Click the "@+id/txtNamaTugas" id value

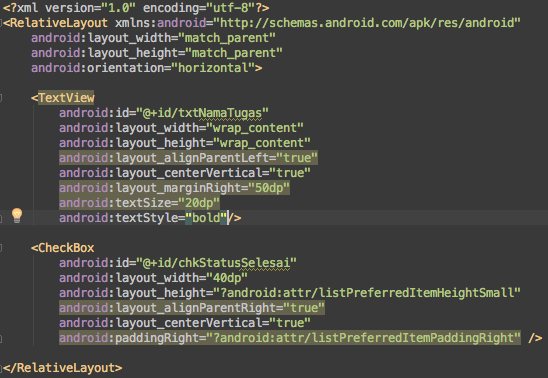point(202,113)
